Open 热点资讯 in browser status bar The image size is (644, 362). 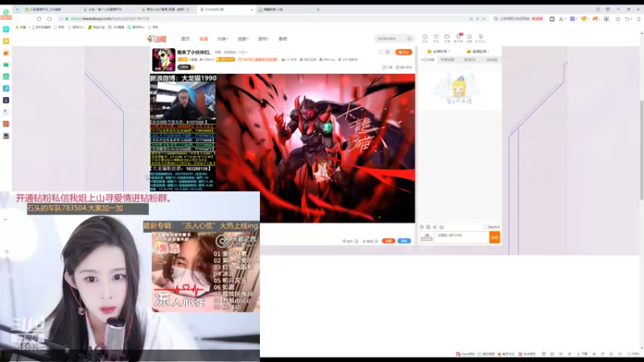click(x=527, y=354)
